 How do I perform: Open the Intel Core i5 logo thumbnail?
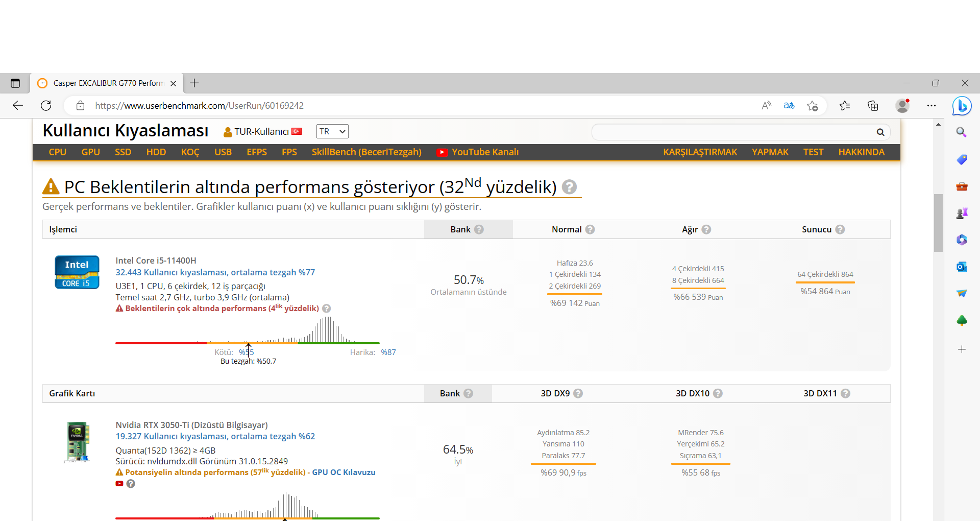(x=77, y=272)
